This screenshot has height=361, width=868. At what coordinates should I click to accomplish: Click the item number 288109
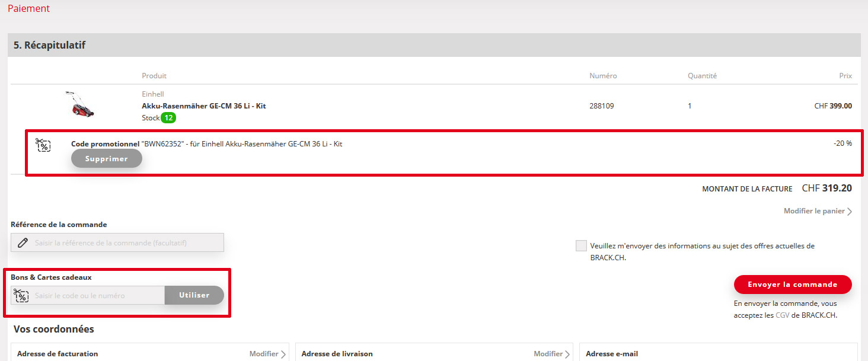602,106
